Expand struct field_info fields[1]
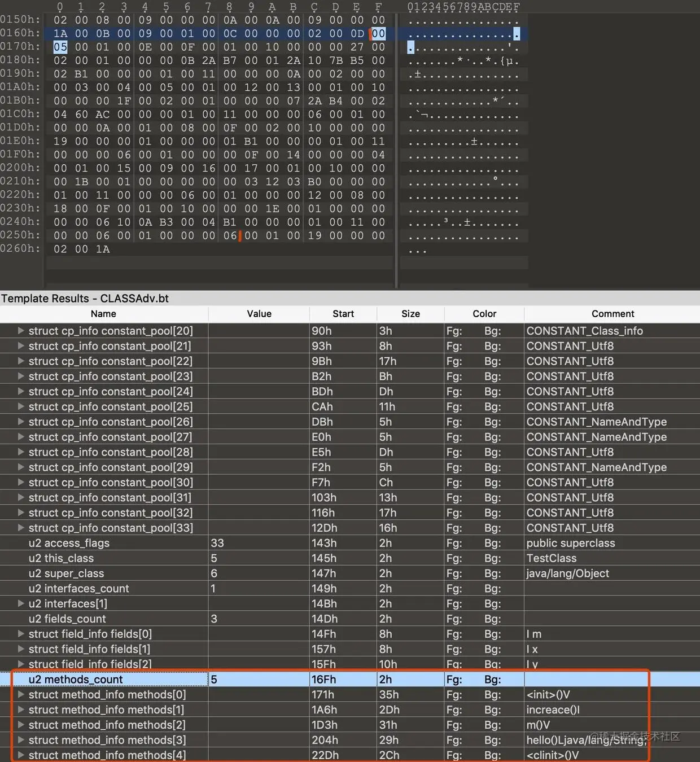The image size is (700, 762). (21, 649)
